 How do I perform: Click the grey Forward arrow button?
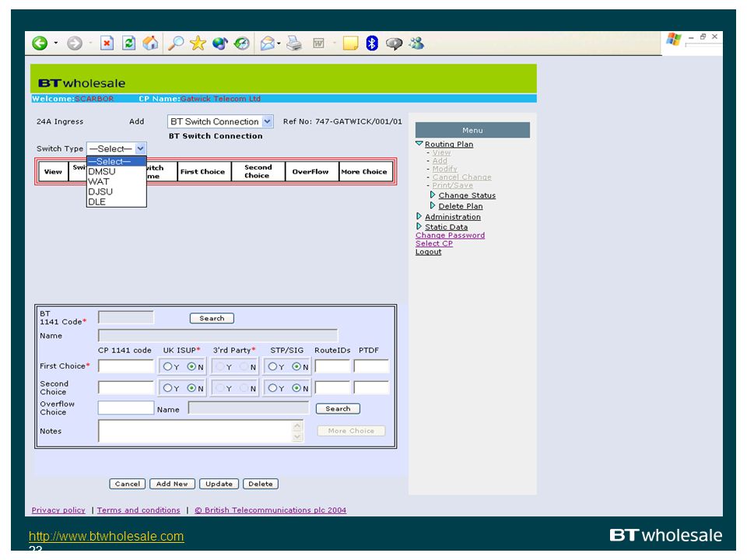point(75,44)
